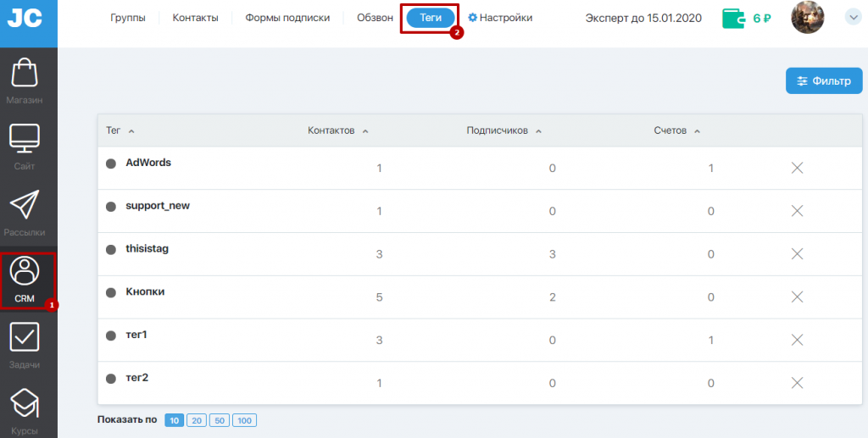
Task: Open Настройки with gear icon
Action: pos(500,18)
